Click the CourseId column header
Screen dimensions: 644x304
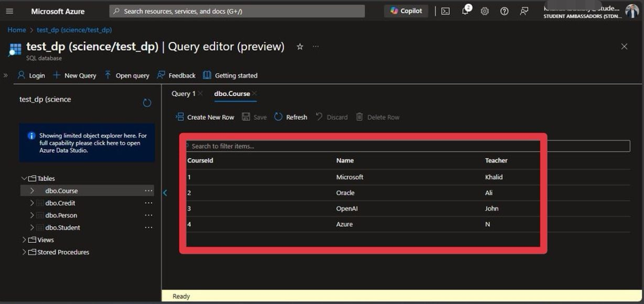click(x=200, y=160)
